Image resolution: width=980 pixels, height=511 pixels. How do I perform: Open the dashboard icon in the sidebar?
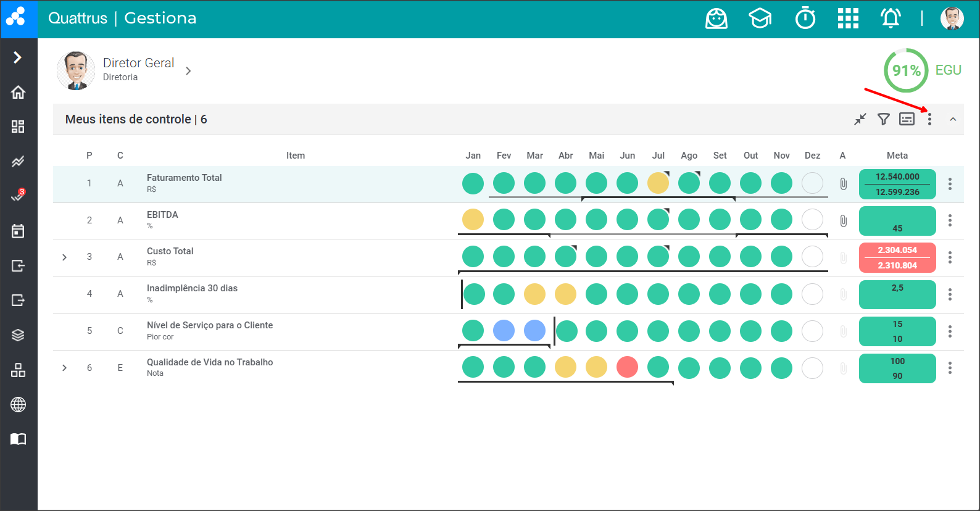tap(18, 127)
